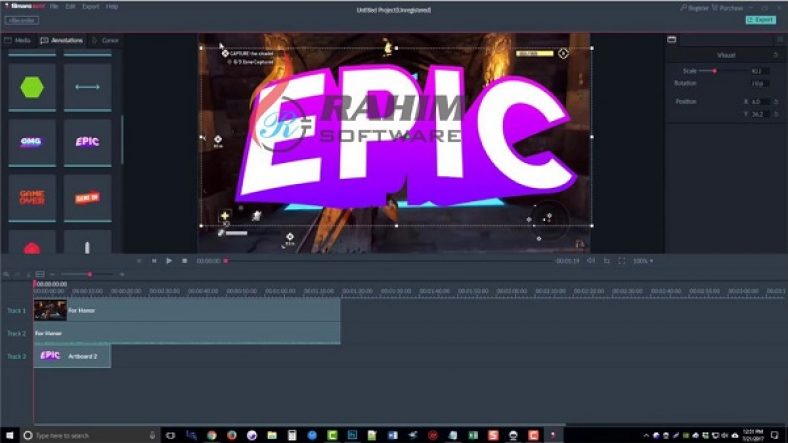The image size is (788, 443).
Task: Open the File menu
Action: 54,7
